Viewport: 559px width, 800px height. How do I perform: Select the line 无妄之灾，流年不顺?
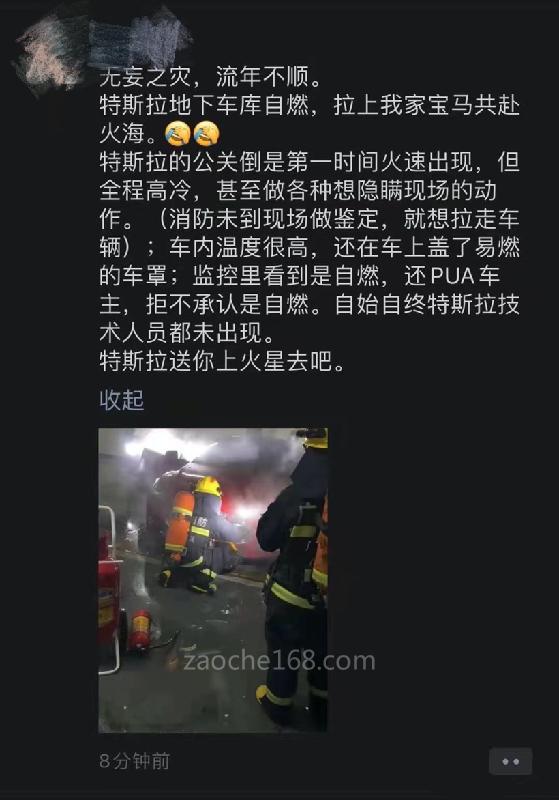pyautogui.click(x=211, y=77)
